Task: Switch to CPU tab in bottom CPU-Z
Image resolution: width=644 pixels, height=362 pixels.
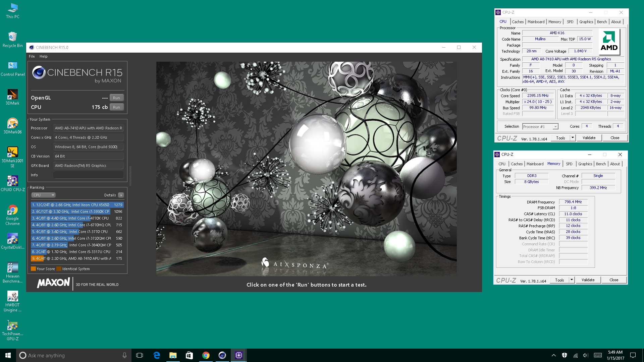Action: click(502, 164)
